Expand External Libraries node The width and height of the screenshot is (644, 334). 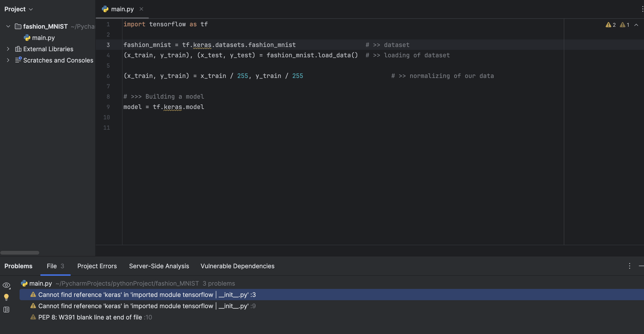point(8,49)
